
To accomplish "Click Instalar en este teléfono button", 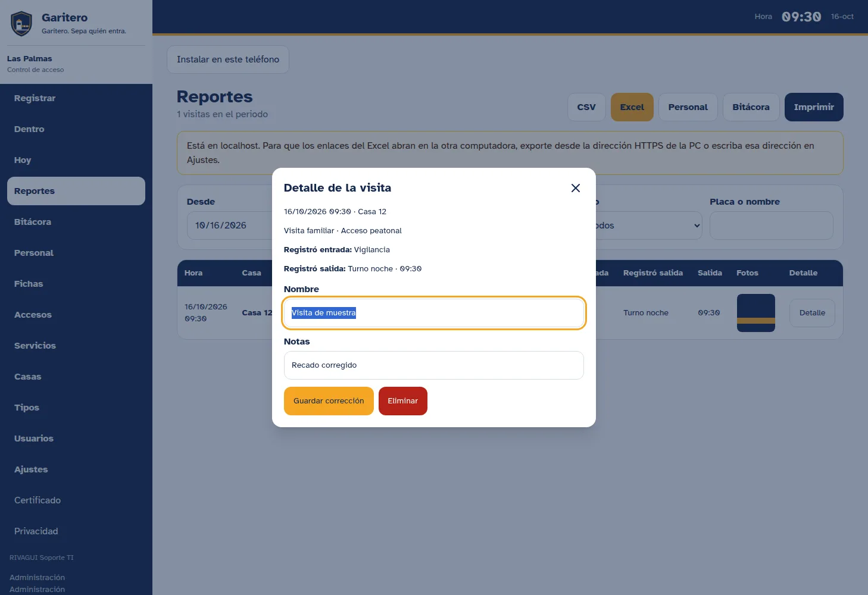I will click(228, 59).
